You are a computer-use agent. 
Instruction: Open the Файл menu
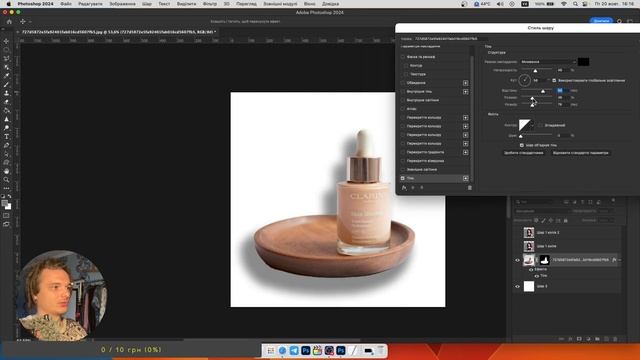tap(66, 4)
